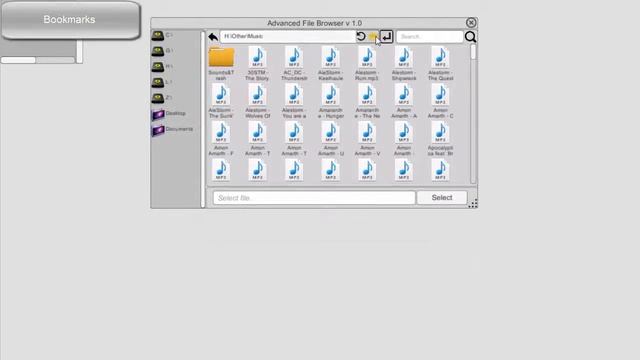Select the AleStorm - The Sunk MP3
Viewport: 640px width, 360px height.
point(221,101)
